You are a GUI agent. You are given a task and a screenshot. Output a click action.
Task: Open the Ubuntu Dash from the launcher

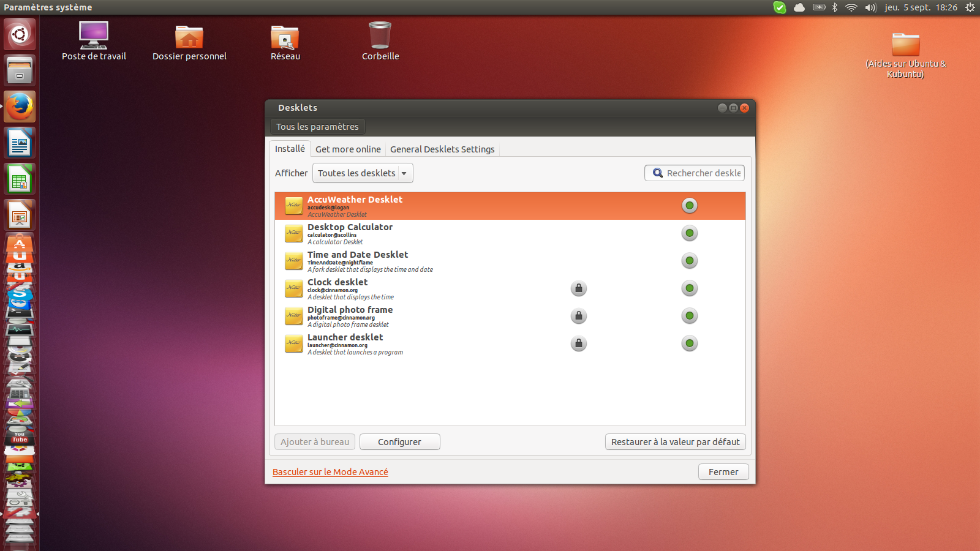pos(20,34)
